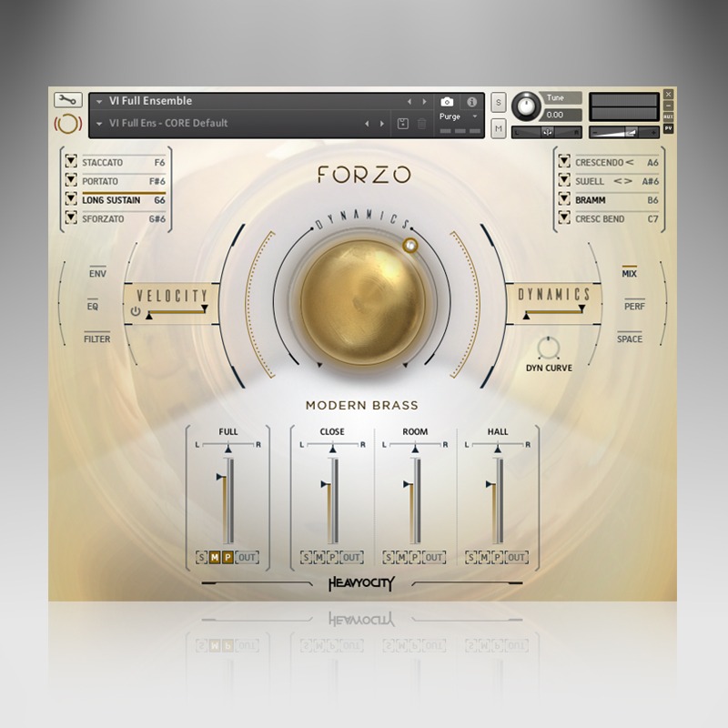Click the wrench icon for instrument options

click(x=67, y=101)
